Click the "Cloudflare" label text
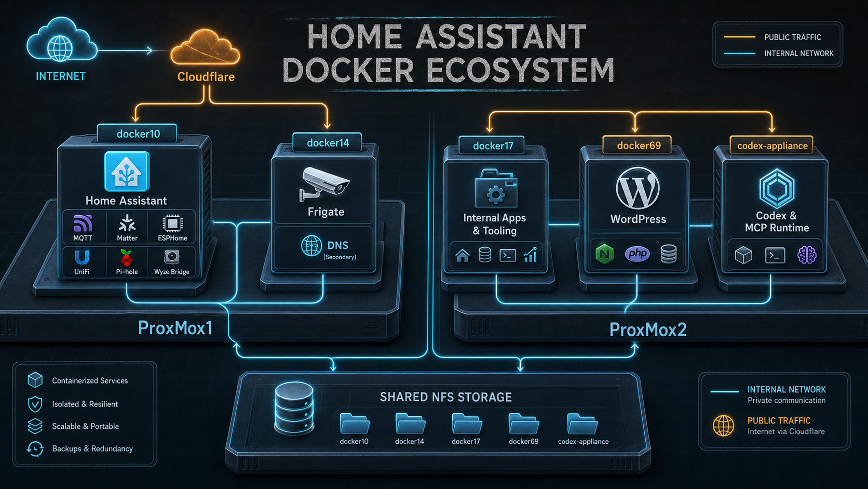The height and width of the screenshot is (489, 868). coord(206,77)
